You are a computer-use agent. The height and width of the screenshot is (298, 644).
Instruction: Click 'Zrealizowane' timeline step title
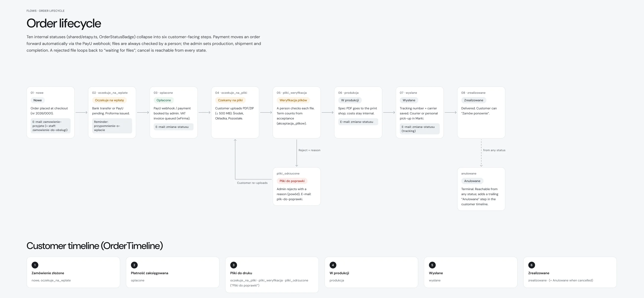tap(538, 273)
